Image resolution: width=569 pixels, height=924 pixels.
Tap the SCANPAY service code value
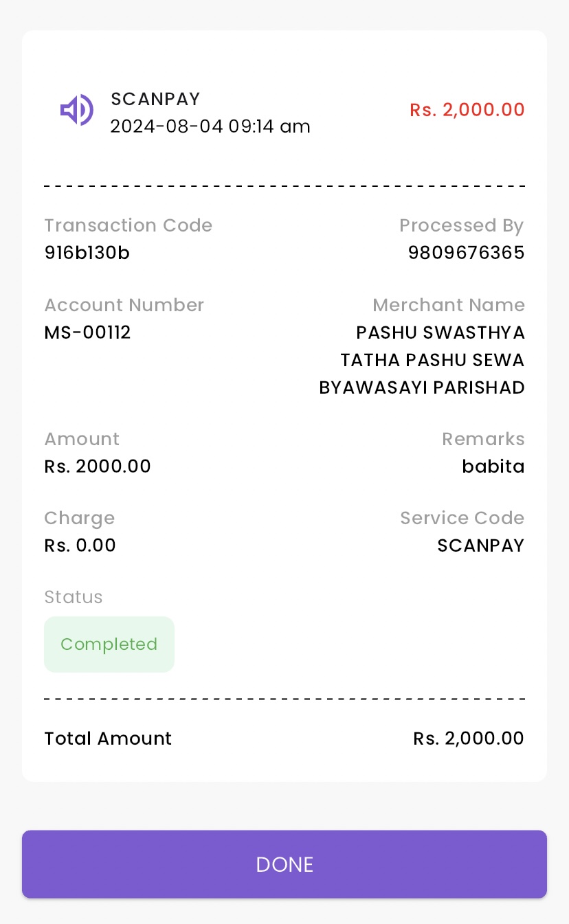click(481, 545)
